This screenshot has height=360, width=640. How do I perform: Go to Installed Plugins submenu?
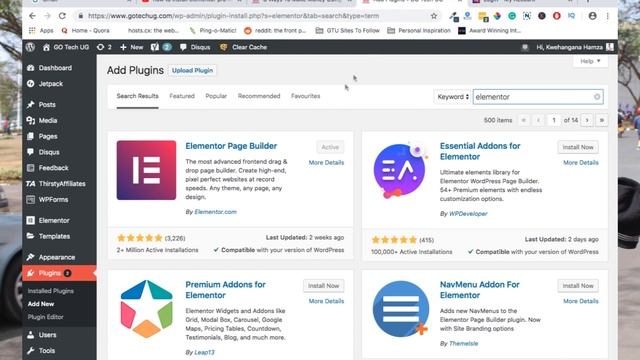point(51,291)
